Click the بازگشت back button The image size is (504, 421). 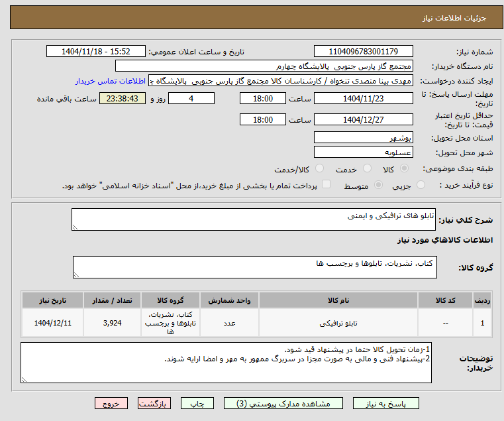coord(154,403)
